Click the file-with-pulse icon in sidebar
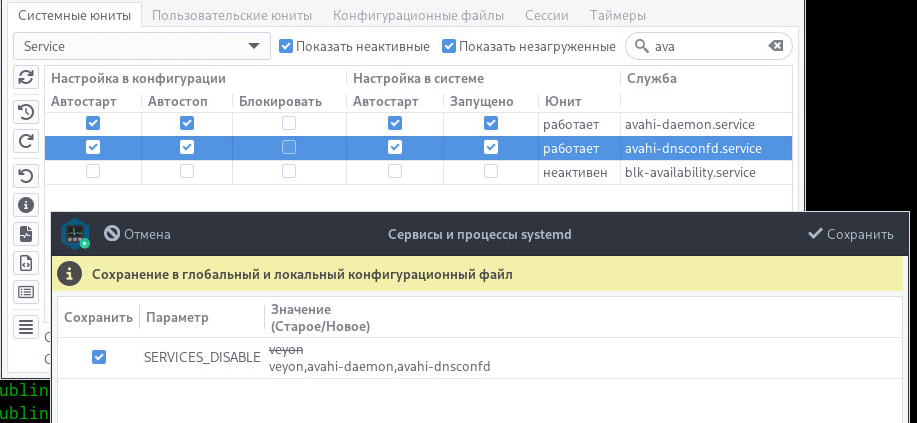This screenshot has height=423, width=917. (x=27, y=234)
